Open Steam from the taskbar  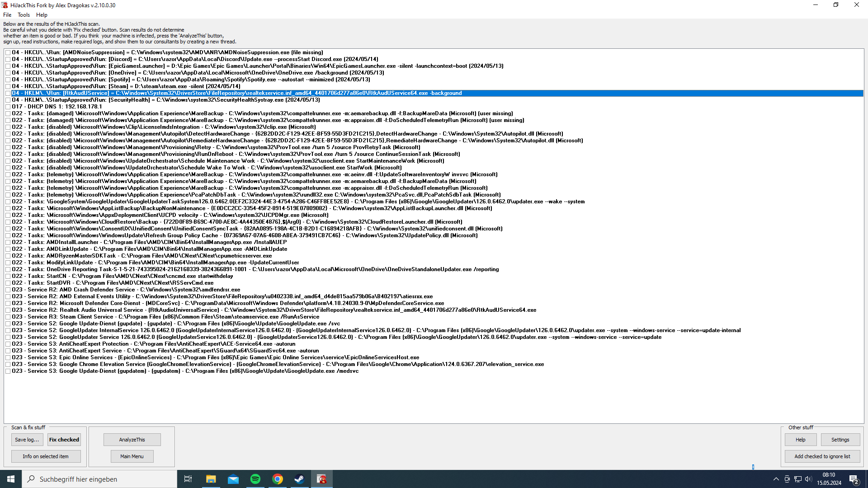click(299, 479)
